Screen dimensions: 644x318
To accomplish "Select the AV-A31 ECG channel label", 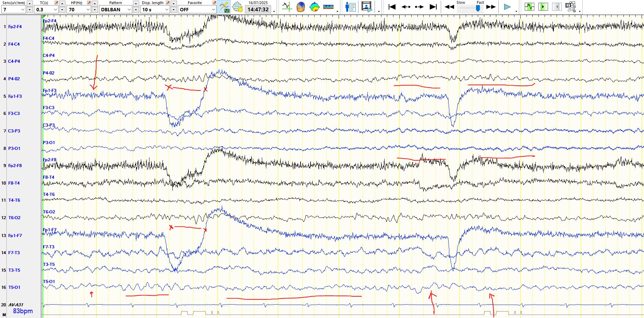I will (x=16, y=305).
